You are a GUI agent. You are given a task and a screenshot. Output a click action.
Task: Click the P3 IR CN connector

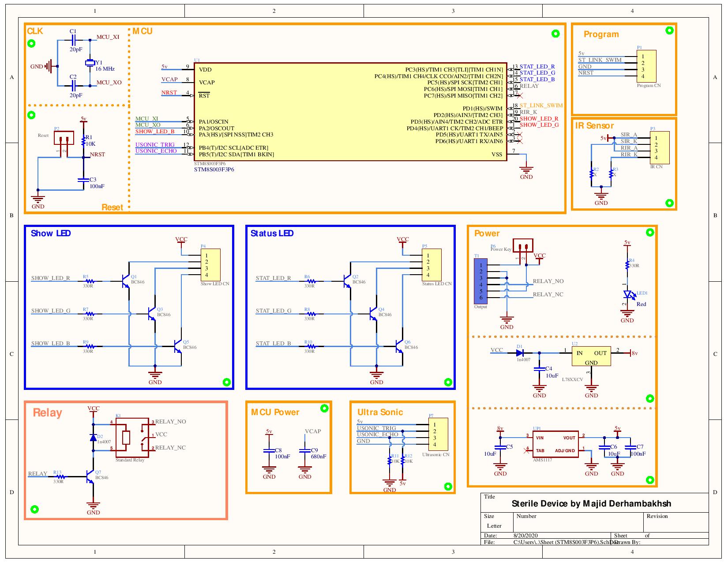[x=660, y=147]
